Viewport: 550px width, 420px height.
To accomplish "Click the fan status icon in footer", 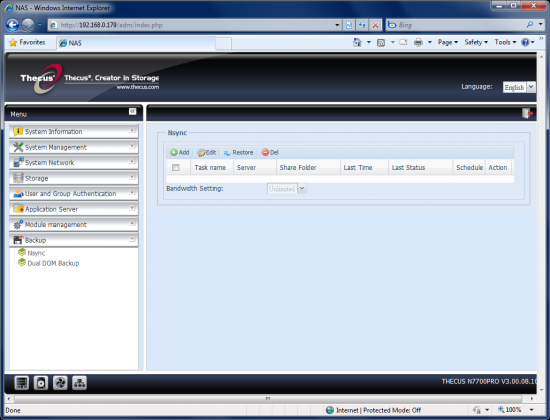I will [60, 383].
